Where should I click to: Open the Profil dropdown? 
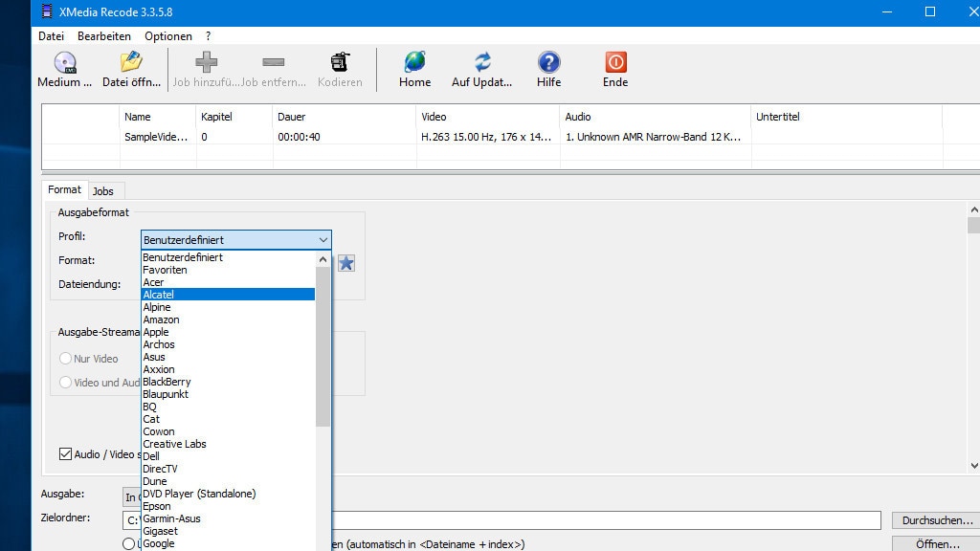(323, 239)
